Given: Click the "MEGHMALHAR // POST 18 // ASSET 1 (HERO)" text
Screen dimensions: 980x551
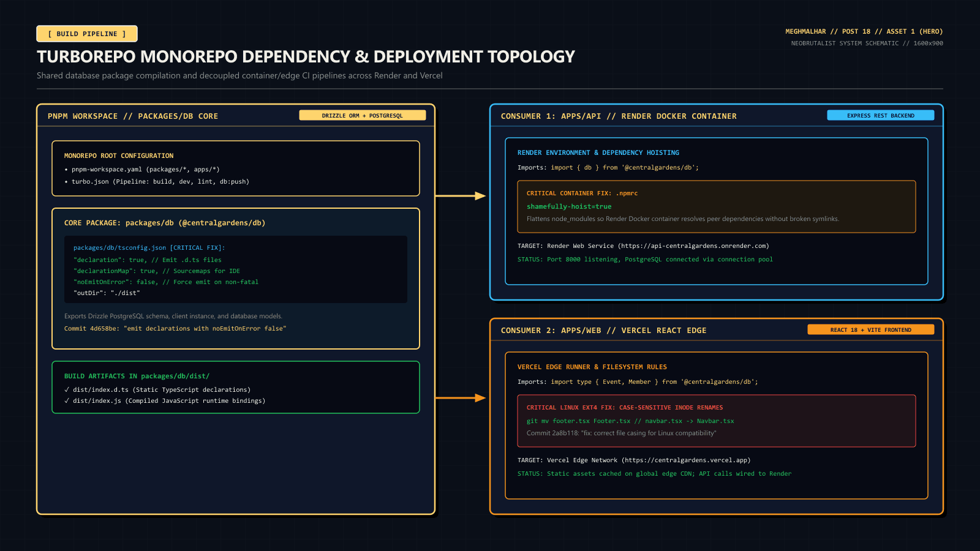Looking at the screenshot, I should [x=864, y=31].
